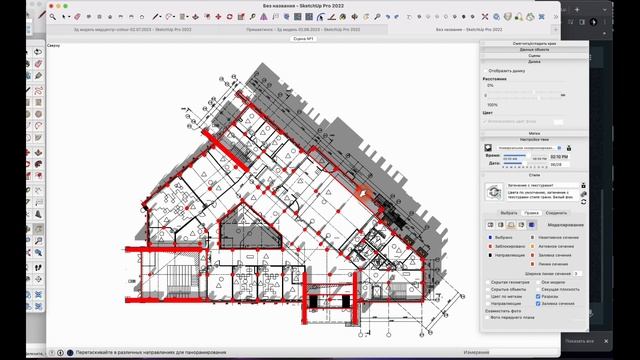This screenshot has width=640, height=360.
Task: Collapse the 'Дымка' panel
Action: (x=534, y=61)
